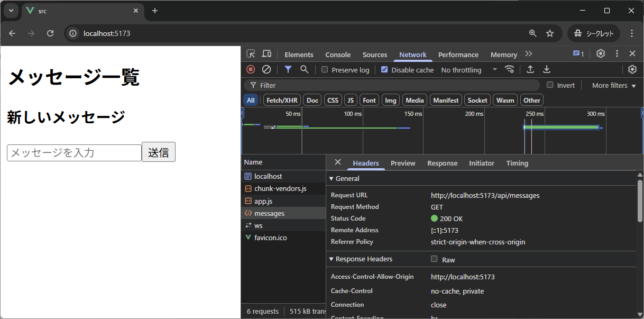Go back in browser history
The image size is (644, 319).
click(x=12, y=33)
